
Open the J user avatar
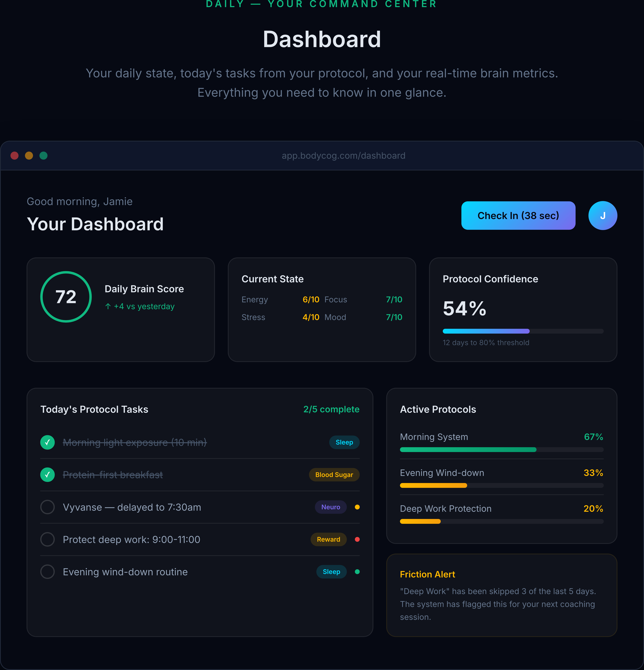(x=603, y=215)
